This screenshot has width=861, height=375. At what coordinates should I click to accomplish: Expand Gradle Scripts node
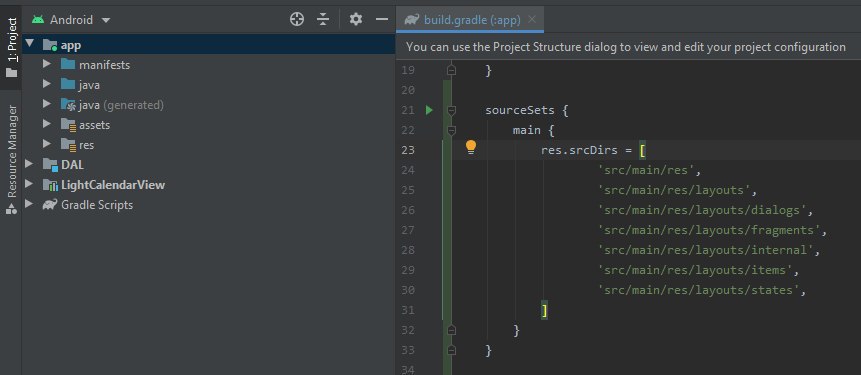click(x=29, y=204)
